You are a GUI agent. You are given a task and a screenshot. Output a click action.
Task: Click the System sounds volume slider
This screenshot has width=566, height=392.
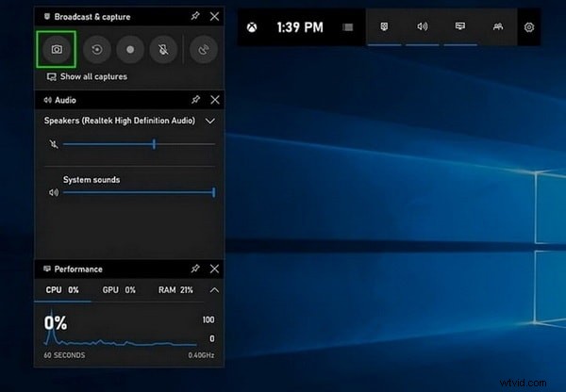[139, 192]
